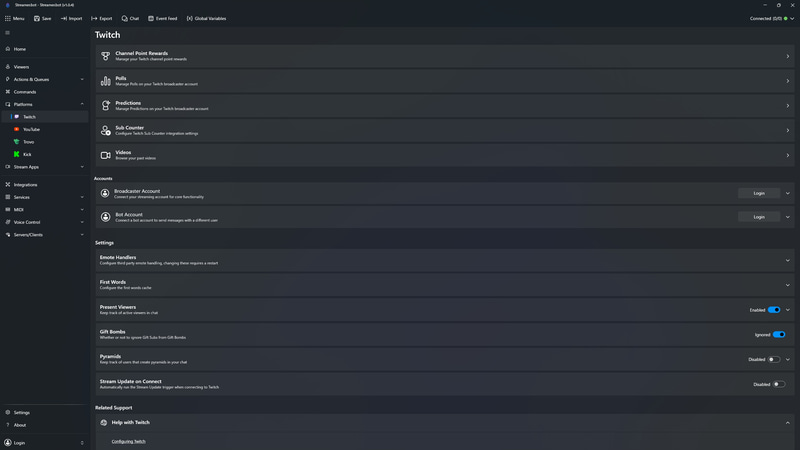Screen dimensions: 800x450
Task: Click the Viewers icon in sidebar
Action: tap(8, 67)
